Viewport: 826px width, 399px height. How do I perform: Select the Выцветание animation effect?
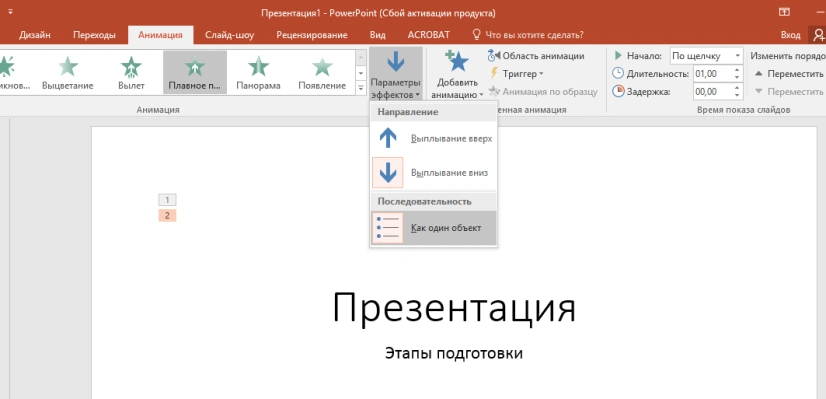pos(67,73)
